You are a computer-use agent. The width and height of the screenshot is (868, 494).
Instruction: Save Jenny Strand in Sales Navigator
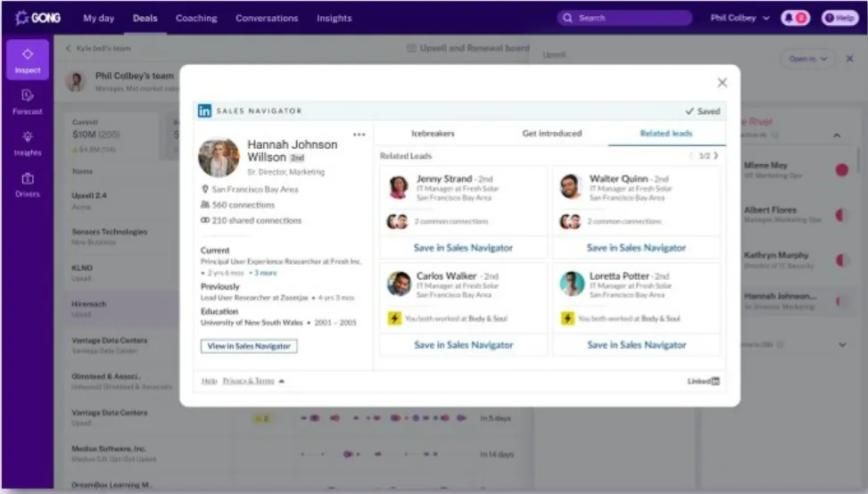[x=463, y=248]
